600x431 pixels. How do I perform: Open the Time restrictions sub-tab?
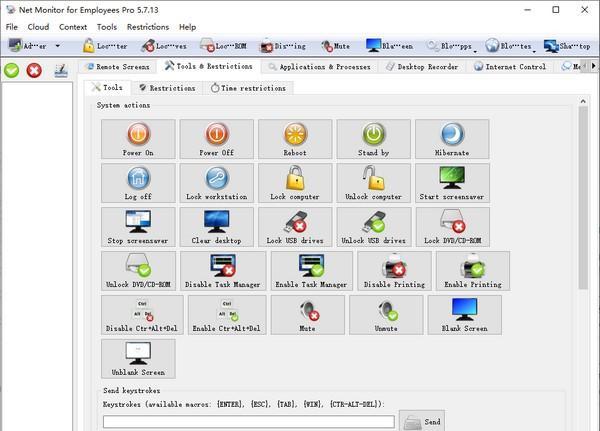[x=247, y=88]
